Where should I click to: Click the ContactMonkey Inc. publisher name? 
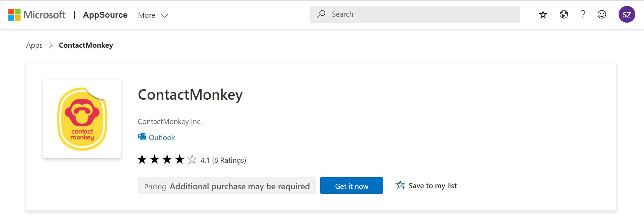170,122
